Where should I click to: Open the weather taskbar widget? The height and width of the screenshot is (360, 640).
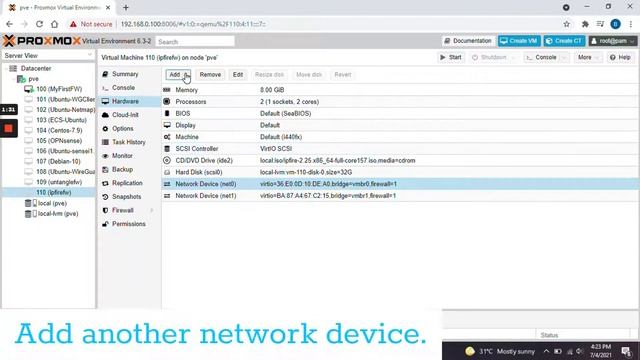coord(500,351)
